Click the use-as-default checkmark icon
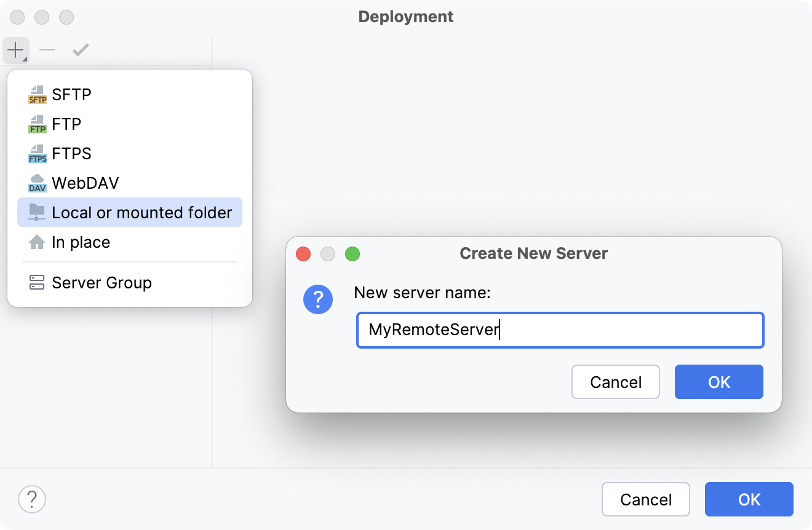Image resolution: width=812 pixels, height=530 pixels. tap(81, 50)
